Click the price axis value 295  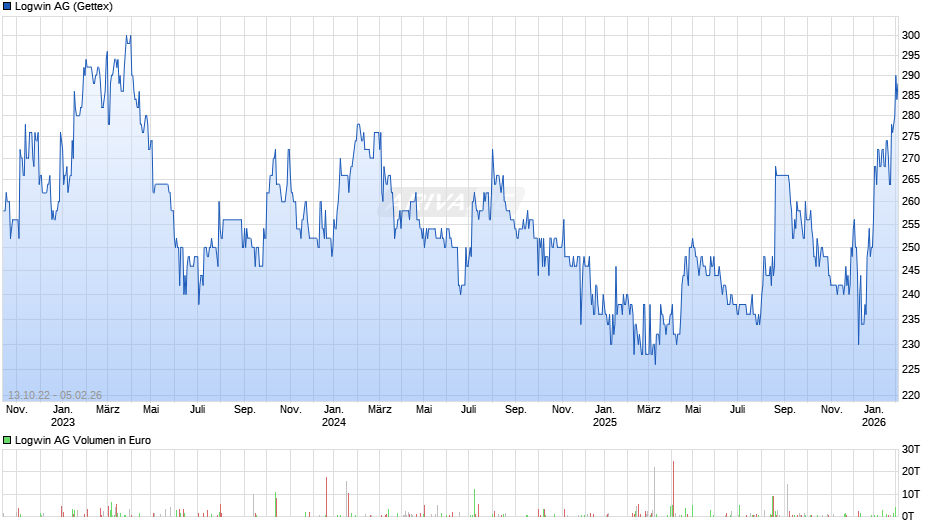911,55
